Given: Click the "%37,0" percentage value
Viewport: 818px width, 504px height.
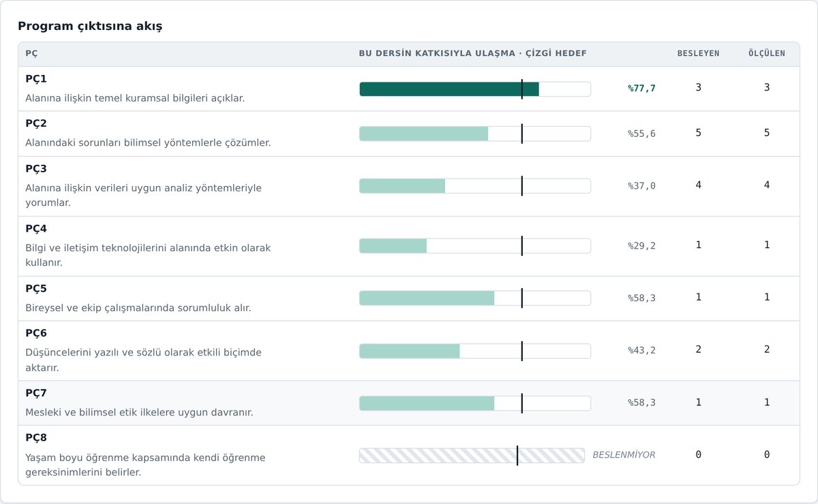Looking at the screenshot, I should [x=641, y=186].
